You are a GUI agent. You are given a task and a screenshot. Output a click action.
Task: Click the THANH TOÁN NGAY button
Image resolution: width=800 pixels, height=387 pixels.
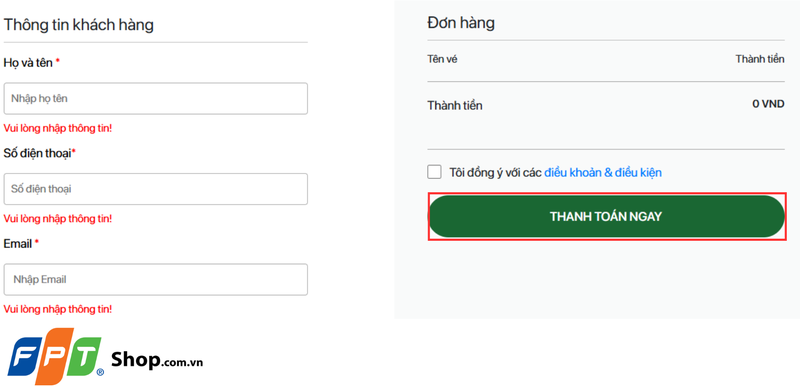606,216
